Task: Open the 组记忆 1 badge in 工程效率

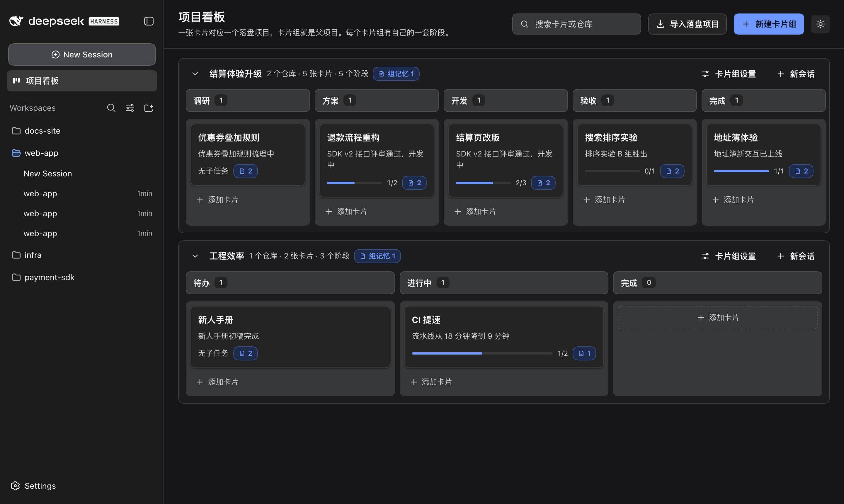Action: click(x=377, y=256)
